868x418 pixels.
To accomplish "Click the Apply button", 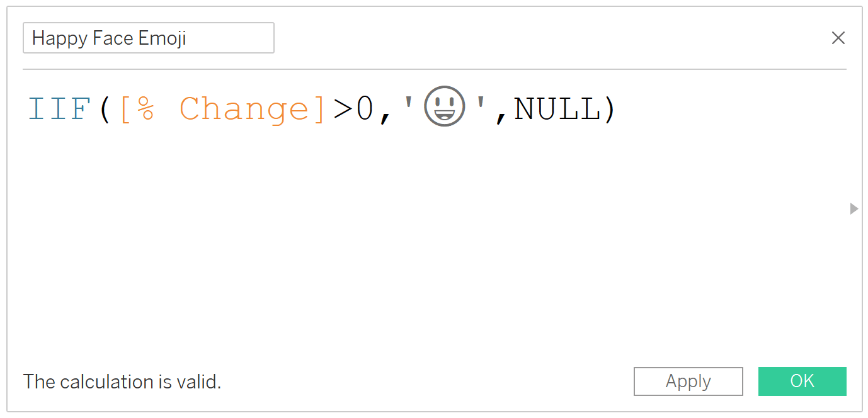I will tap(688, 381).
